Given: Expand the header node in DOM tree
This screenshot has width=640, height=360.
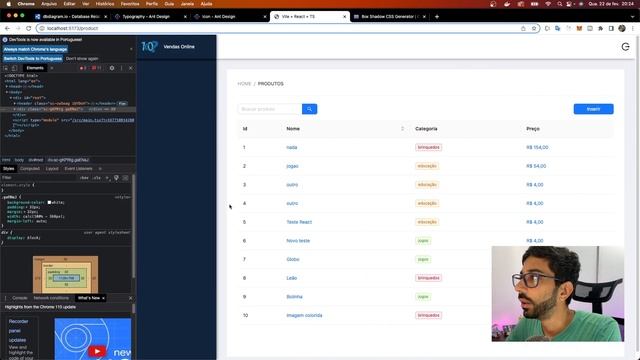Looking at the screenshot, I should (15, 104).
